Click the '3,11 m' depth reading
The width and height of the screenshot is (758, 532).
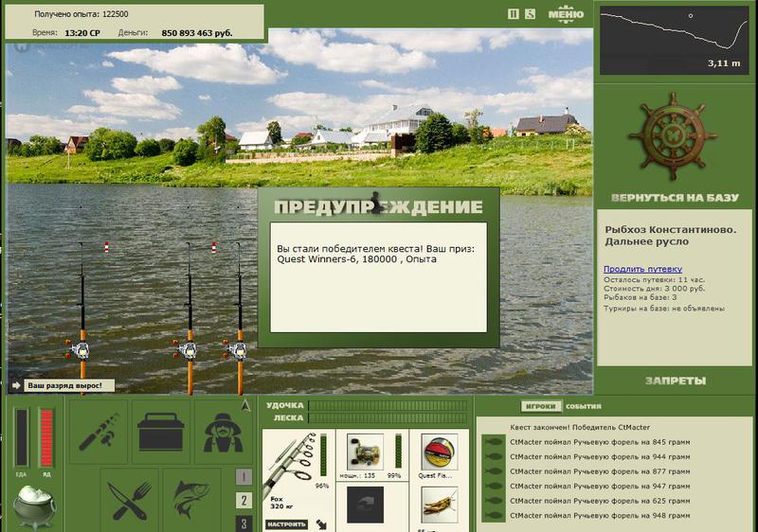click(x=724, y=63)
